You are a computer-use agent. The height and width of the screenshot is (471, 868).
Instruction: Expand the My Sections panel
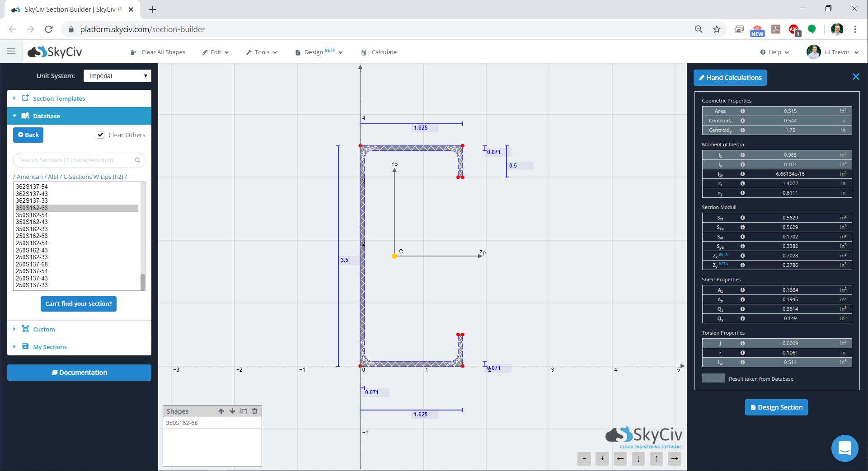click(x=79, y=347)
